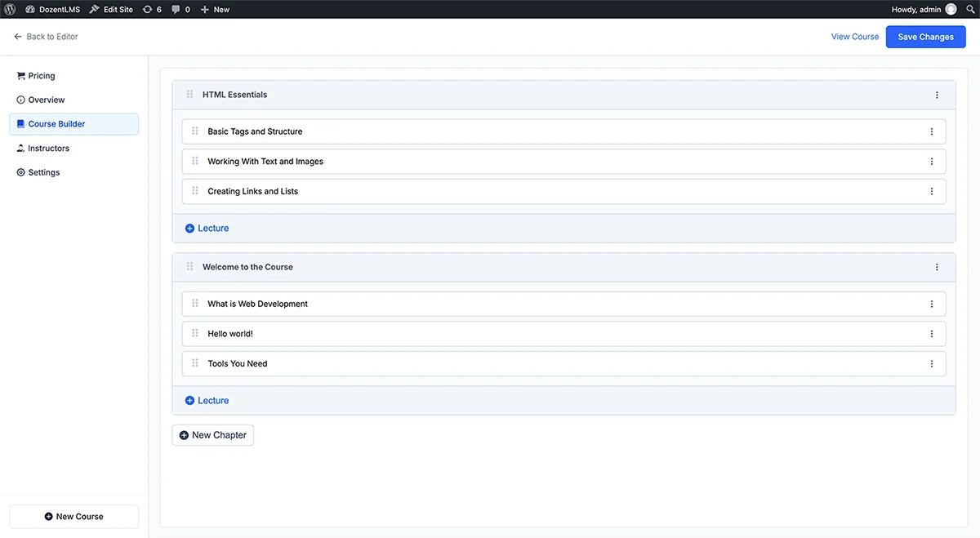
Task: Select the Working With Text and Images lecture
Action: tap(265, 162)
